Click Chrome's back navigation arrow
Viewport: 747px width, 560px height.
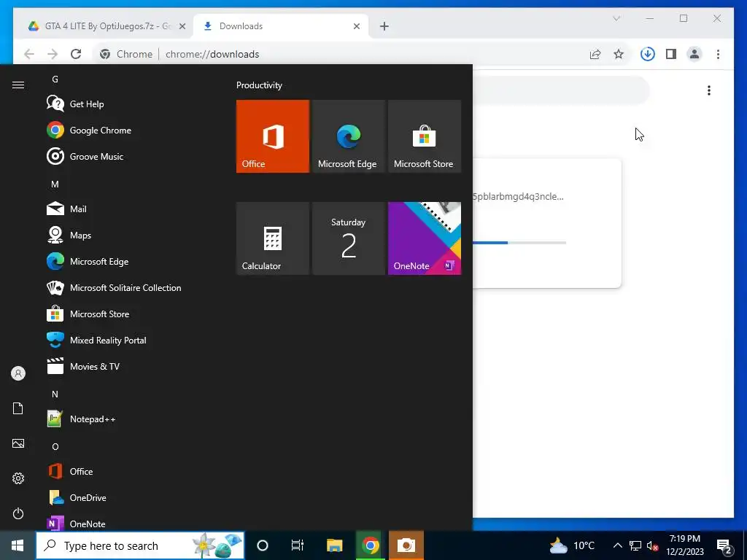[29, 54]
